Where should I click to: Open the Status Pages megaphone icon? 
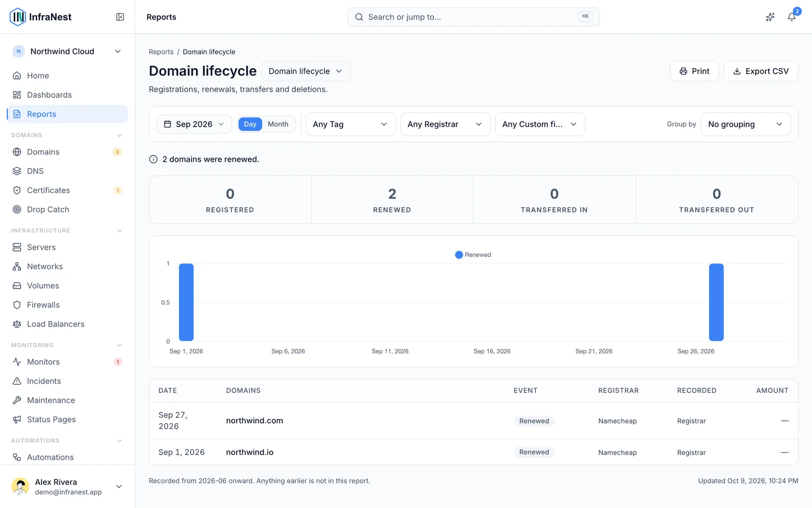[17, 419]
